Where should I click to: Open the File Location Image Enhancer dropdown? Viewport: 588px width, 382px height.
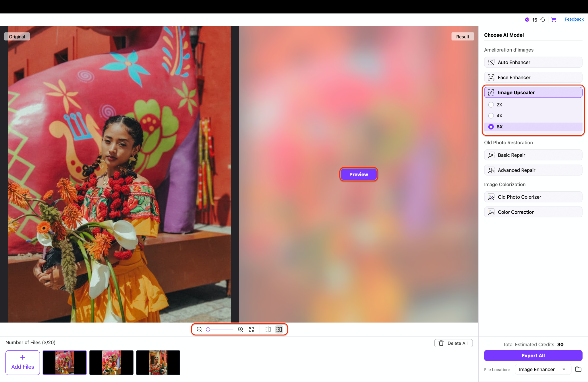pyautogui.click(x=541, y=369)
